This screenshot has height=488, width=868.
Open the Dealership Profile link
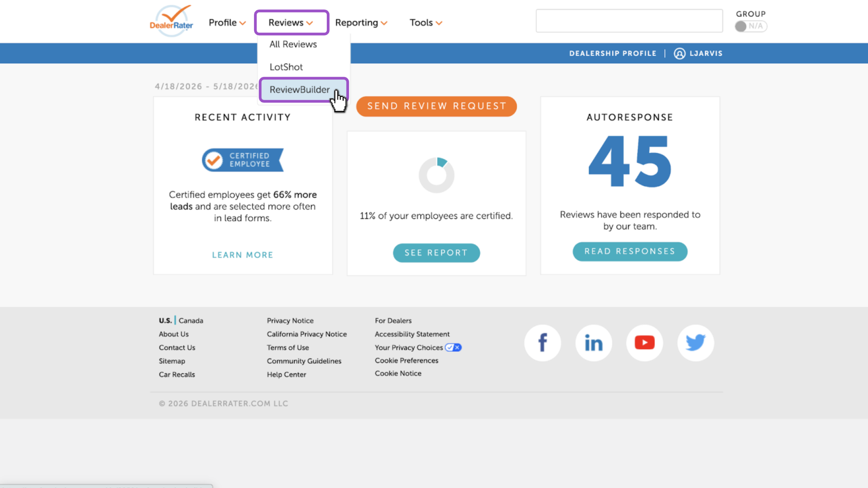click(613, 53)
